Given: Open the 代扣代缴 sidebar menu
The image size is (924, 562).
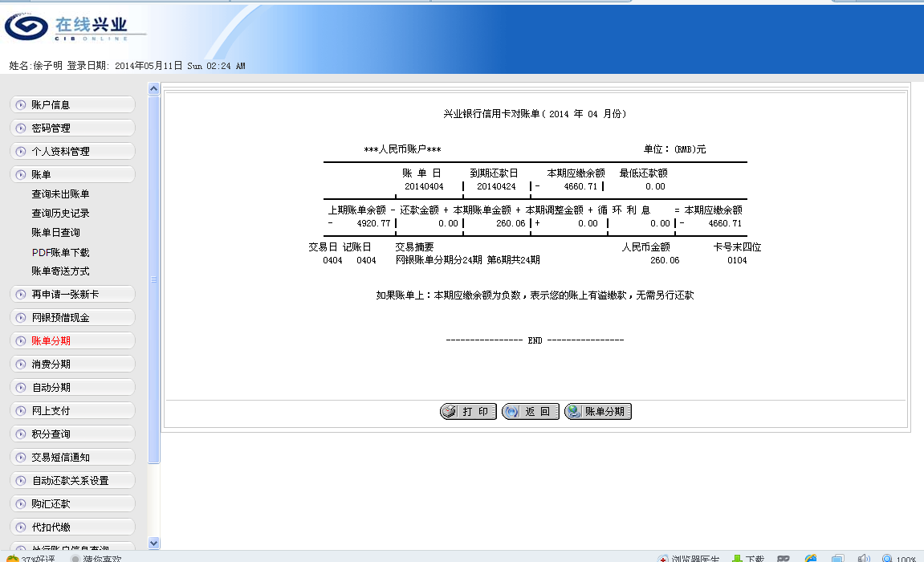Looking at the screenshot, I should (72, 527).
